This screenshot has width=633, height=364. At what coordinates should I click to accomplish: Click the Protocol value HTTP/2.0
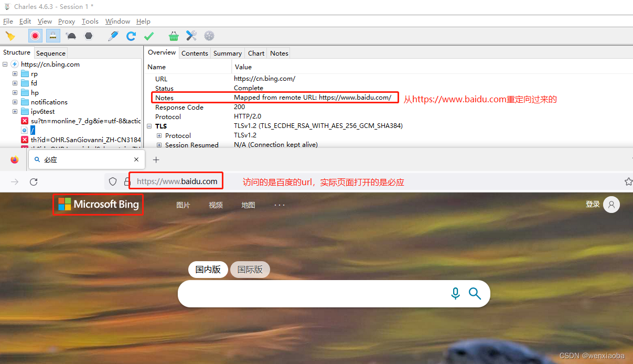(x=248, y=116)
